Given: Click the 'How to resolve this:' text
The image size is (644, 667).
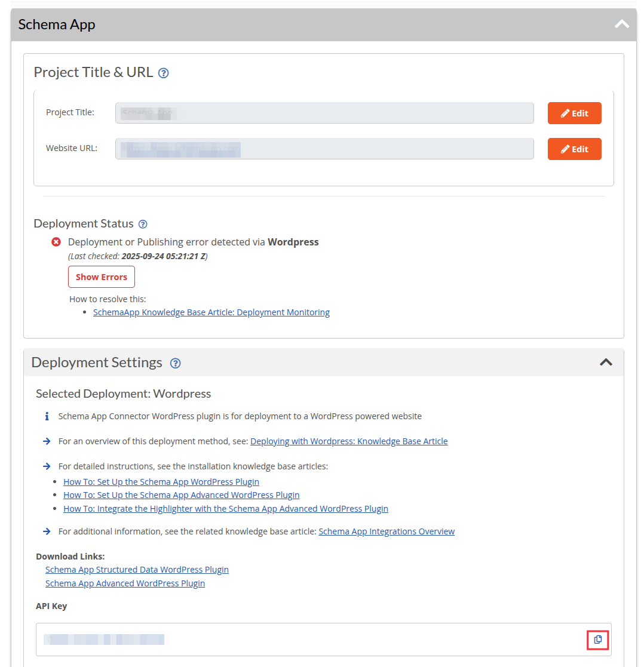Looking at the screenshot, I should (x=108, y=299).
